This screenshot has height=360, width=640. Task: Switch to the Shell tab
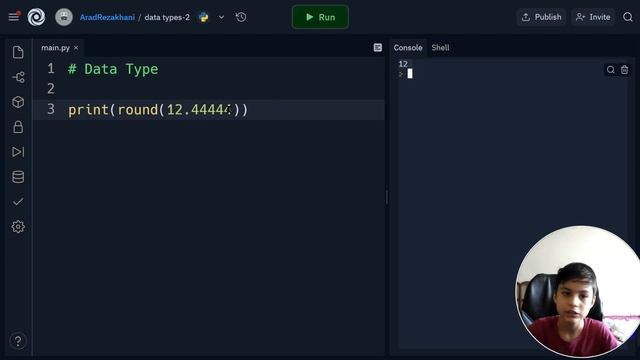tap(440, 48)
